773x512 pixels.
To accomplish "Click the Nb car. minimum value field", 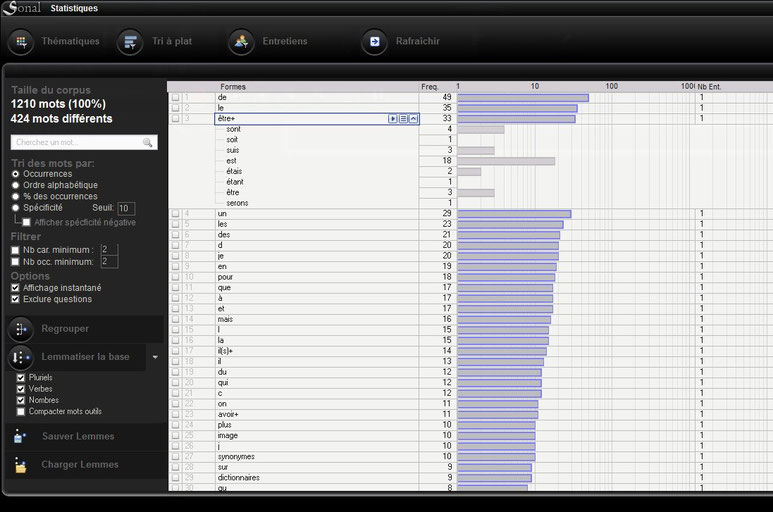I will (109, 250).
